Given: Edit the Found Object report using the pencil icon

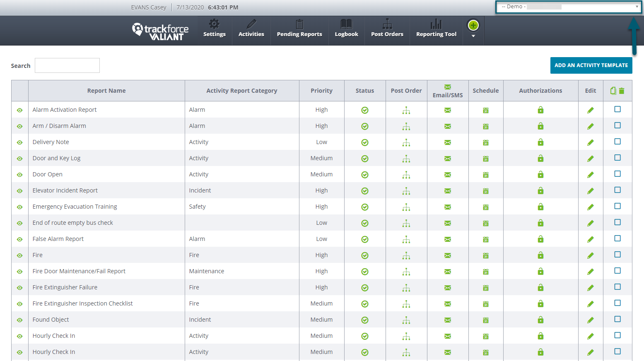Looking at the screenshot, I should (x=591, y=320).
